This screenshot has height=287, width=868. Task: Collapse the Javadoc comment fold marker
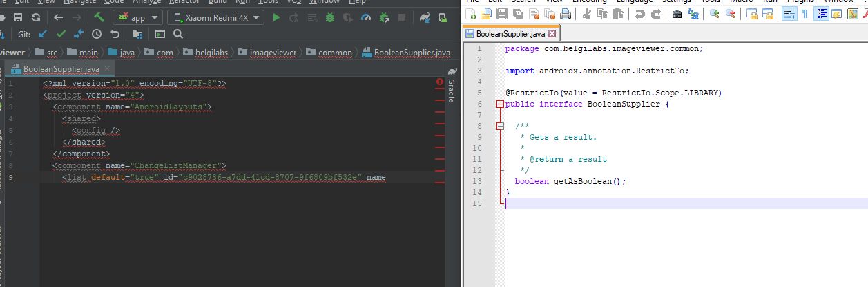point(501,127)
